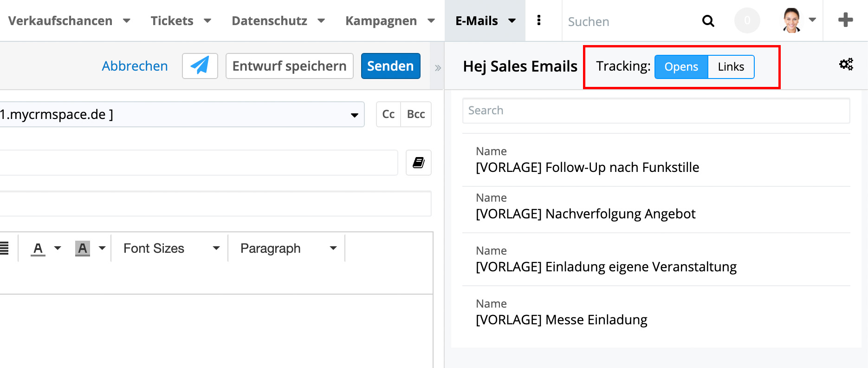868x368 pixels.
Task: Open the template book icon
Action: tap(418, 163)
